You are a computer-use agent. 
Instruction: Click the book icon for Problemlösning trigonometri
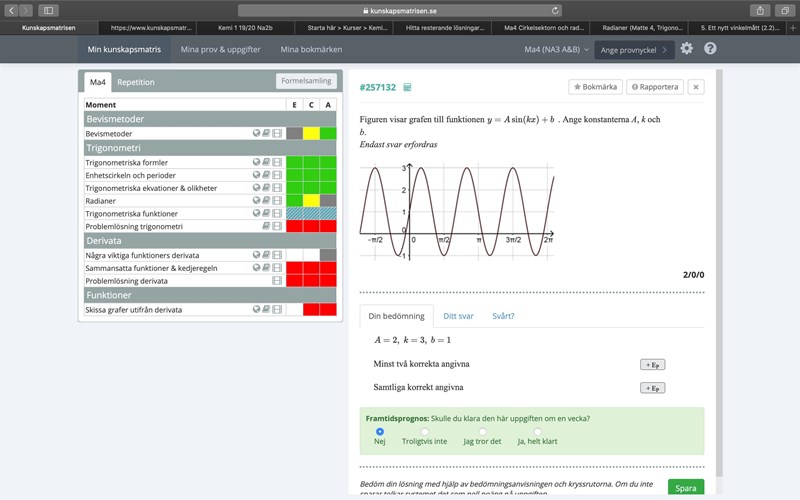[266, 226]
